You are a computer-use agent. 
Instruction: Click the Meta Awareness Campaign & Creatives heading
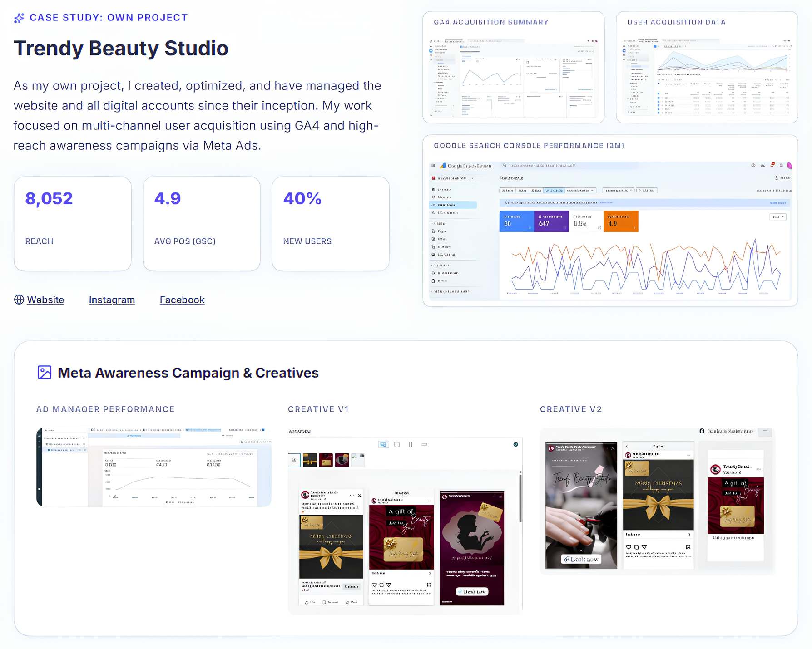pos(188,373)
